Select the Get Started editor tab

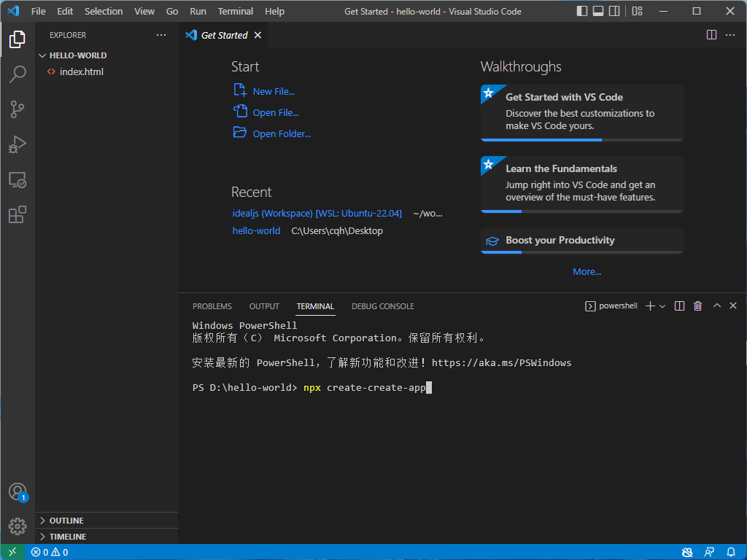tap(223, 35)
